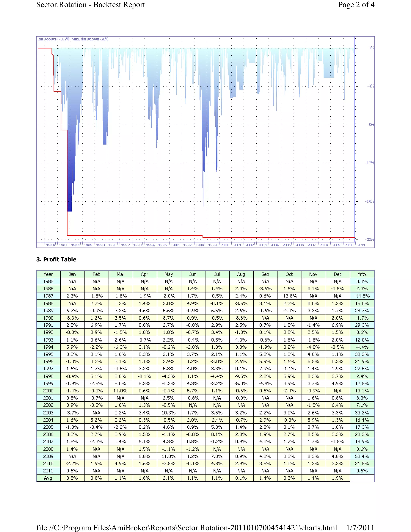
Task: Click the Aug column header
Action: click(241, 274)
